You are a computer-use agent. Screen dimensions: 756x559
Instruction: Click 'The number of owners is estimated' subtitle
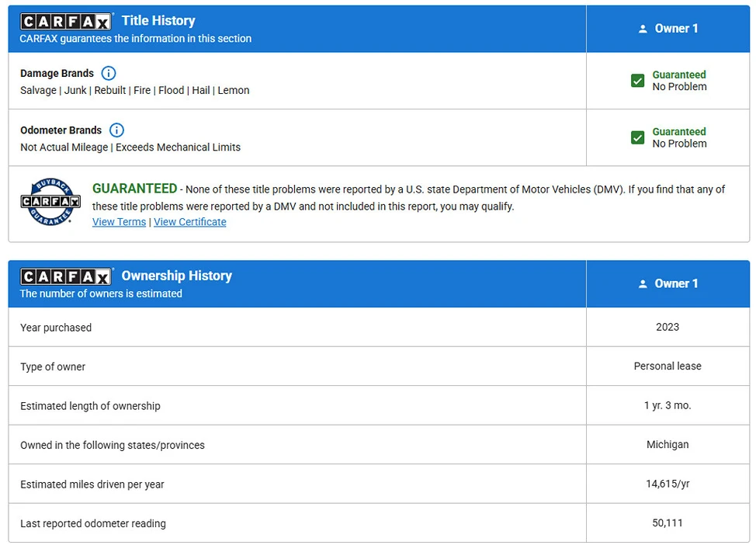pos(101,293)
